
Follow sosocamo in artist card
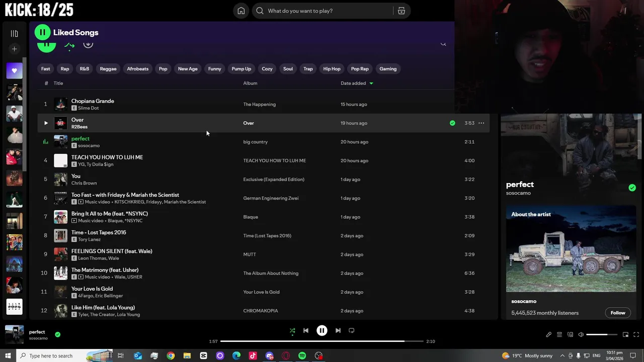(618, 313)
